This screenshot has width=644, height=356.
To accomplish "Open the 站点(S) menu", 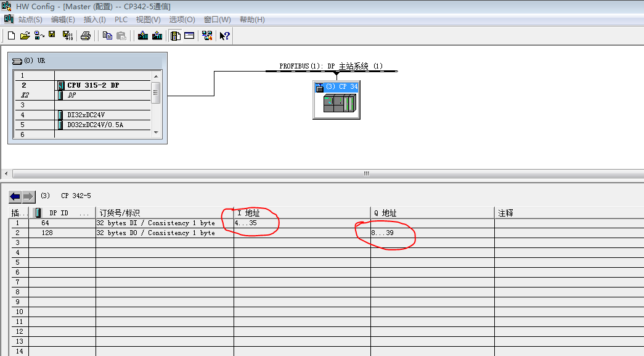I will click(x=30, y=19).
